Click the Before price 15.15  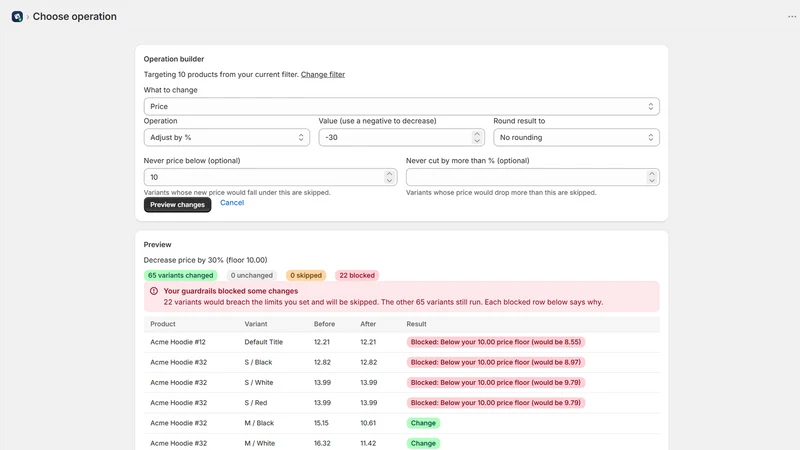coord(321,423)
